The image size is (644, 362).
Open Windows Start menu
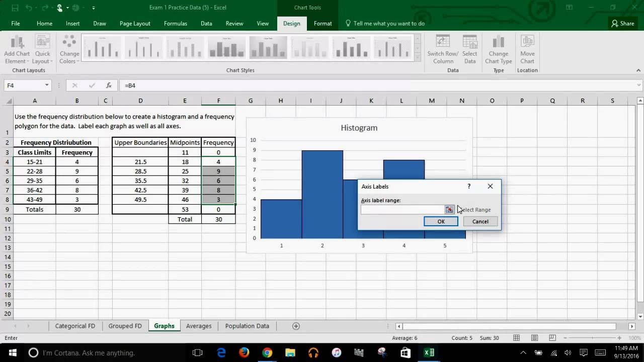tap(12, 352)
